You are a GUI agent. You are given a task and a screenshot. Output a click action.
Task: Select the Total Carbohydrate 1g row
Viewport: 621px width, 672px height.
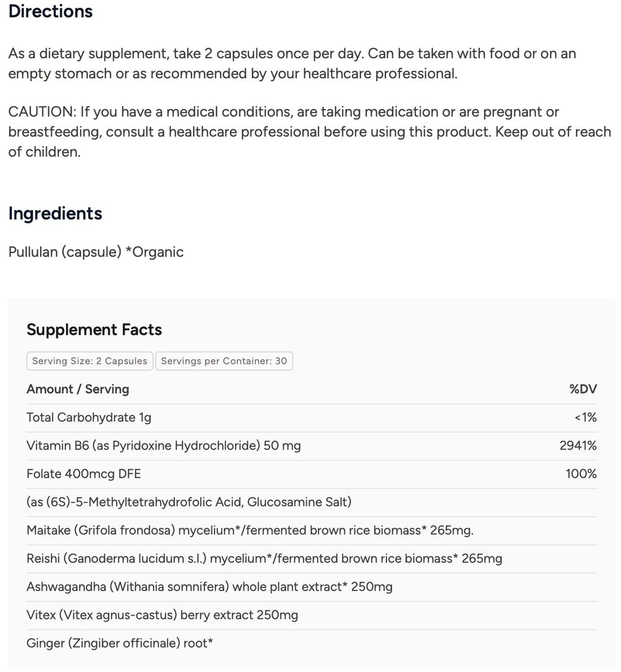[x=312, y=417]
